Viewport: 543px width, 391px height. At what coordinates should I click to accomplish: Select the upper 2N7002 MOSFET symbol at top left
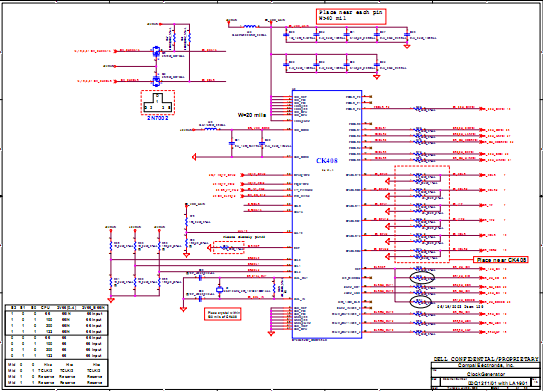pos(156,52)
